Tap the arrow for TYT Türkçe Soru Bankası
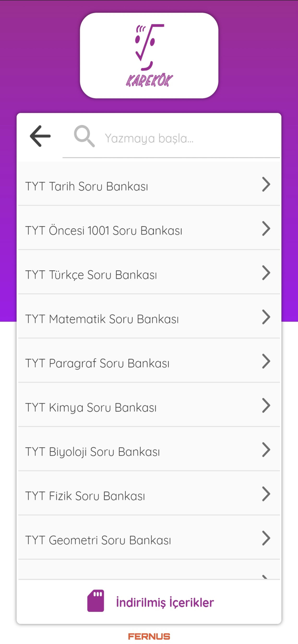 [x=266, y=273]
